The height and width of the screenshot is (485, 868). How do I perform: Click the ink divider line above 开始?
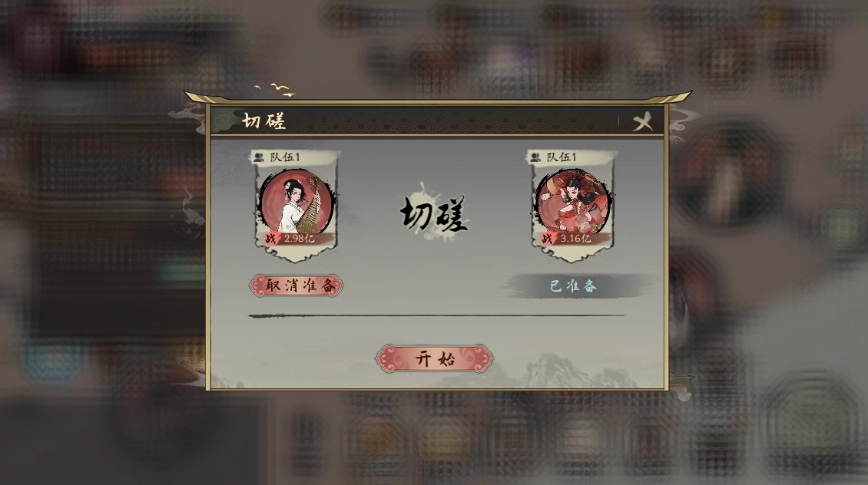pos(436,315)
